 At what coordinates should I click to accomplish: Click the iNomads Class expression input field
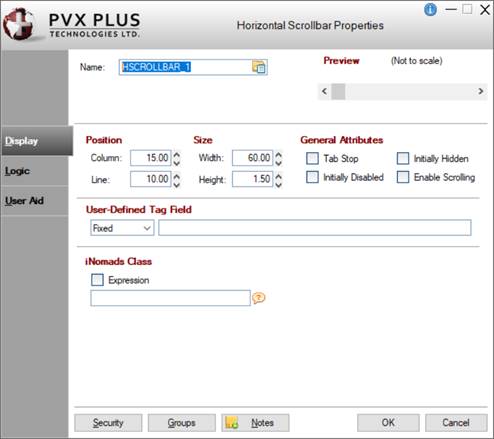tap(170, 298)
